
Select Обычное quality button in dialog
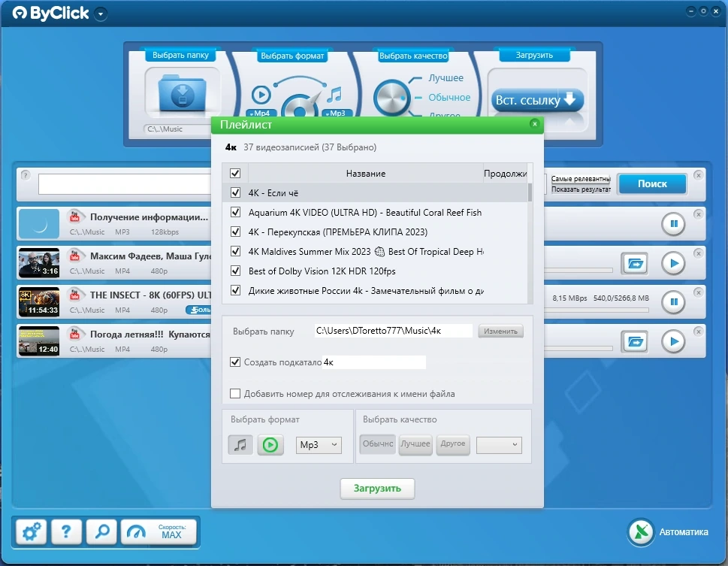click(377, 444)
